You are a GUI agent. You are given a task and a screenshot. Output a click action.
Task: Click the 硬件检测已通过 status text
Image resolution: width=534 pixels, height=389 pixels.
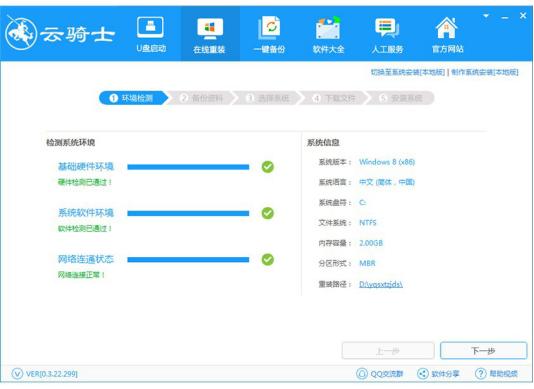point(85,182)
